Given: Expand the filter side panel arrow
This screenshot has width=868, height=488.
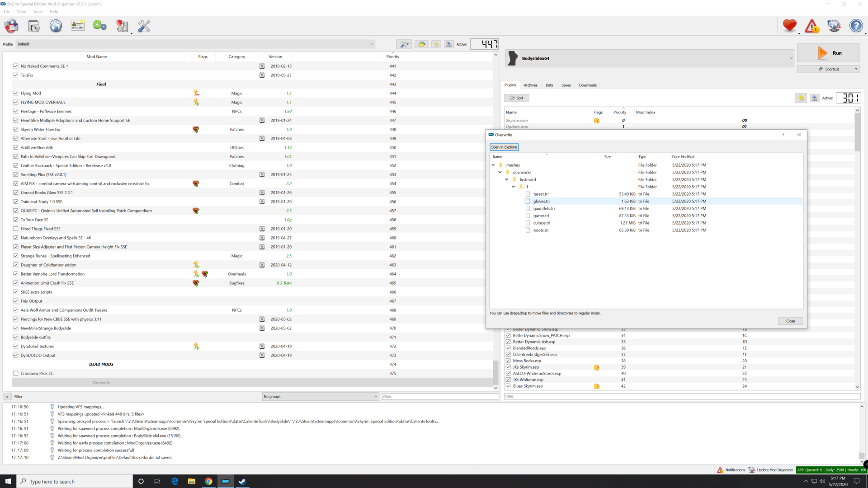Looking at the screenshot, I should [x=7, y=397].
